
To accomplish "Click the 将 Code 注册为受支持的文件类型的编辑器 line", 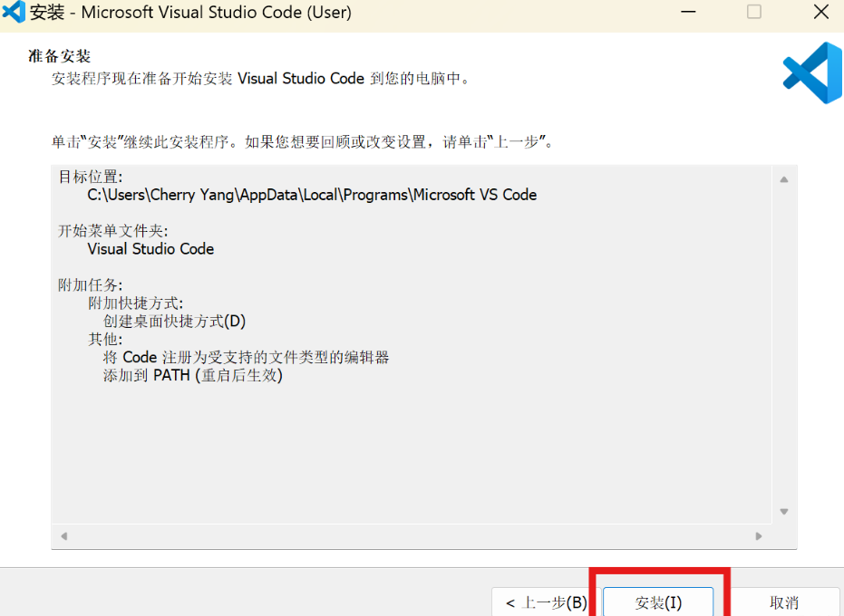I will pos(246,357).
